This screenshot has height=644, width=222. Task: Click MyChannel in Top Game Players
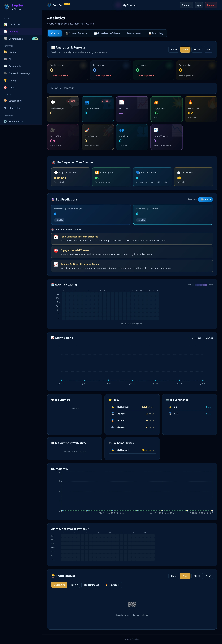pos(132,450)
